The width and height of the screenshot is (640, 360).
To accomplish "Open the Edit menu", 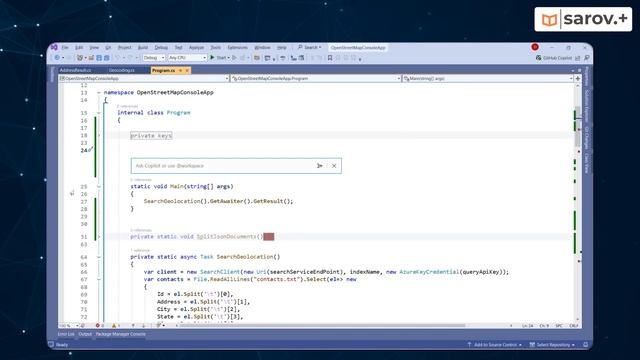I will click(x=79, y=47).
